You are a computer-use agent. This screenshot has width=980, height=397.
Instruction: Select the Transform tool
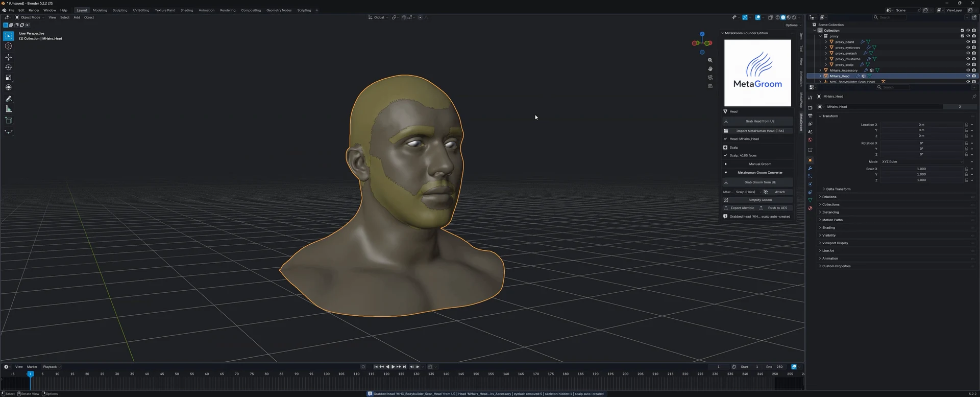9,87
